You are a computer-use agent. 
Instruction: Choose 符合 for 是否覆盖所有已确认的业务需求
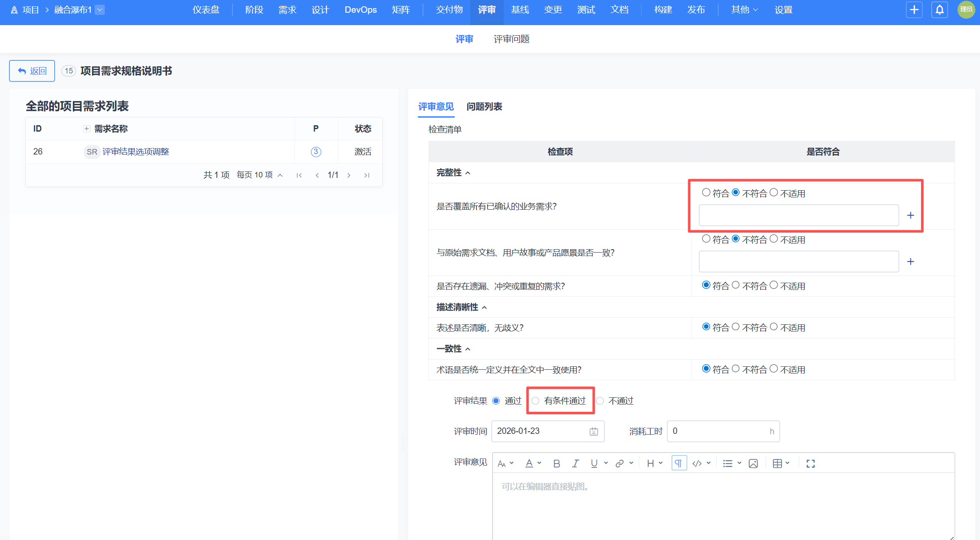[706, 193]
